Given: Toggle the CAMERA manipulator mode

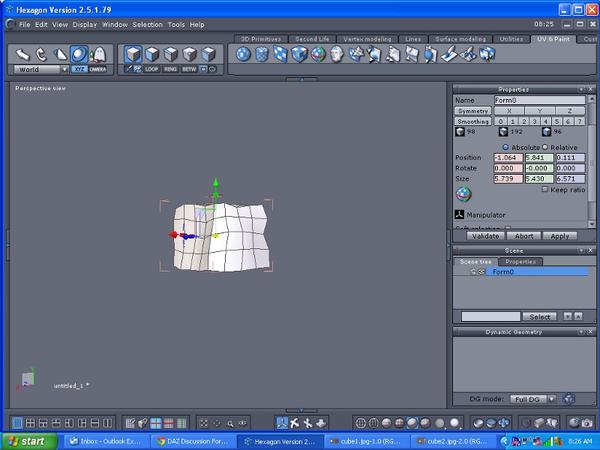Looking at the screenshot, I should click(98, 69).
